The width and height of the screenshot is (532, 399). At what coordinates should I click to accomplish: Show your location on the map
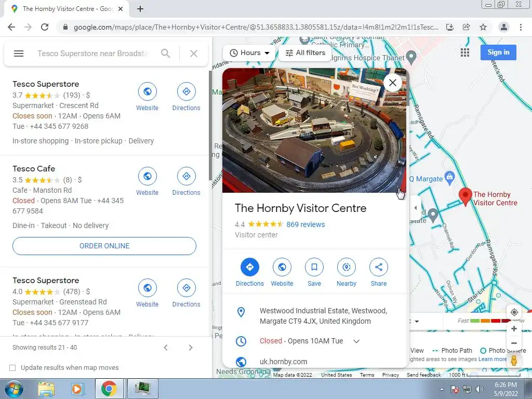514,312
